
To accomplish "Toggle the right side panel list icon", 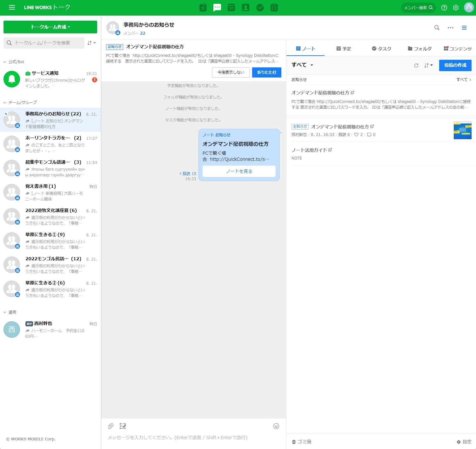I will click(x=464, y=28).
